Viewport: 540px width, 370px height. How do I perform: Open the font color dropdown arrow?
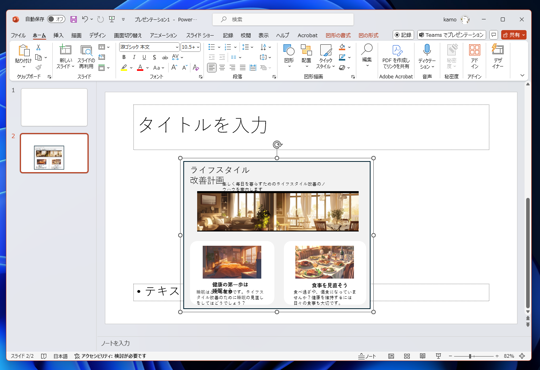point(147,68)
